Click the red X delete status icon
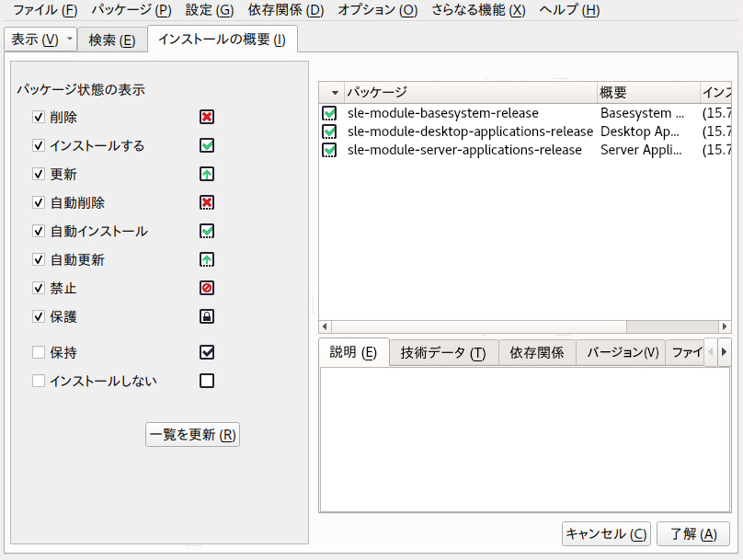This screenshot has height=560, width=743. (x=207, y=117)
